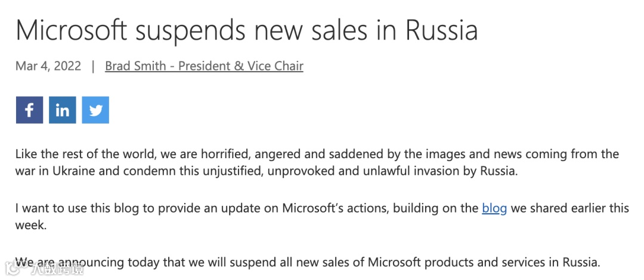
Task: Share the article on Twitter
Action: [x=95, y=110]
